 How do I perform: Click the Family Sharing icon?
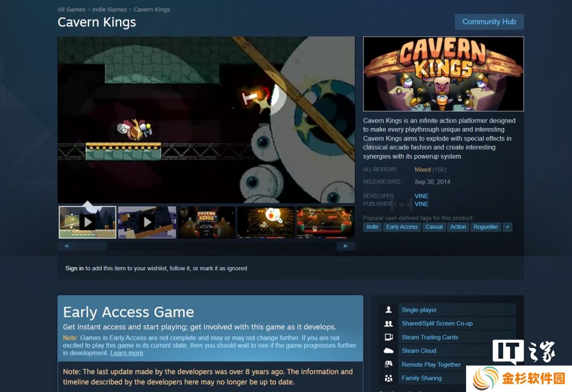click(x=389, y=378)
